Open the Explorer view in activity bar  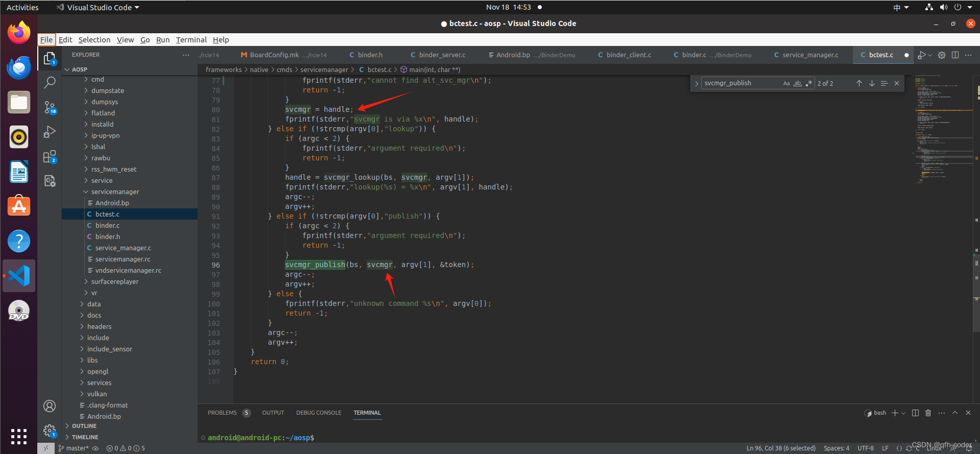click(50, 59)
